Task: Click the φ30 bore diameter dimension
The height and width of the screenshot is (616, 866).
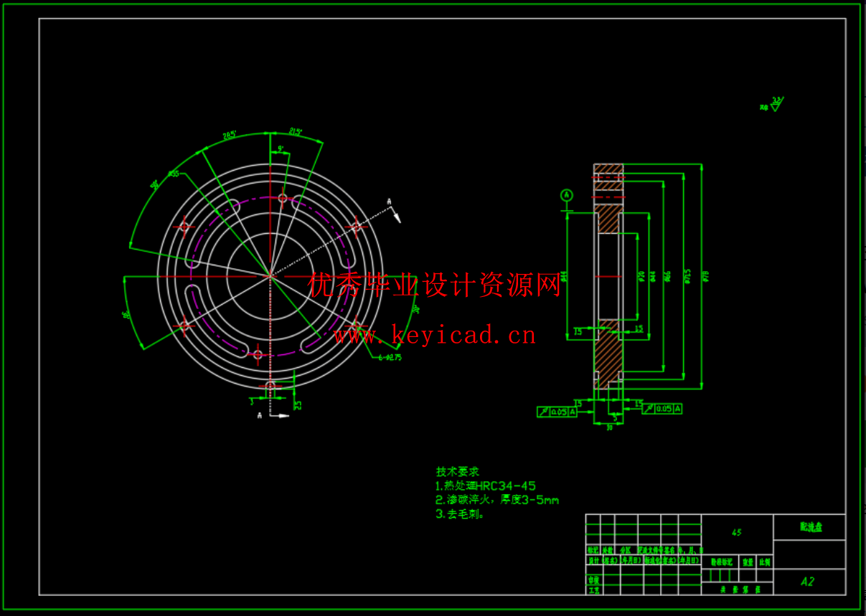Action: (x=641, y=275)
